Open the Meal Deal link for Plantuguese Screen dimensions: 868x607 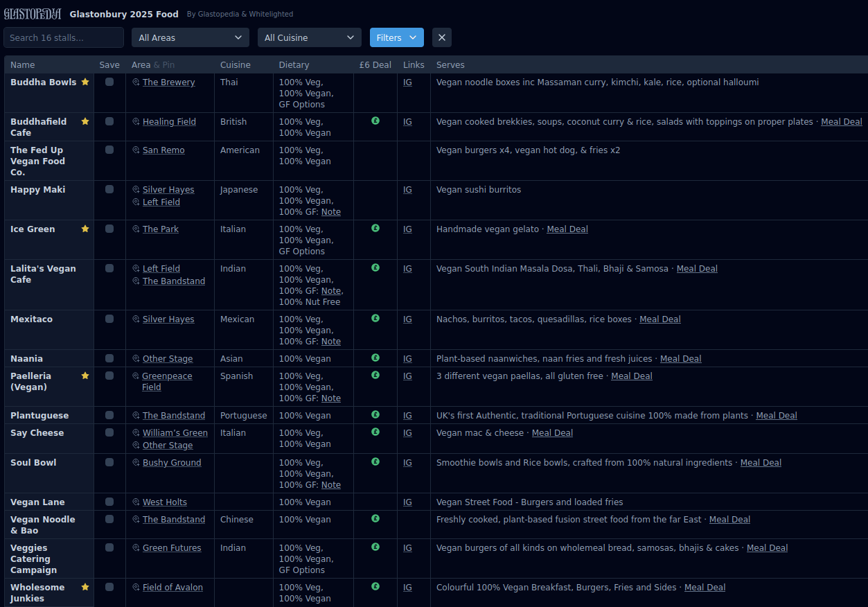click(x=777, y=416)
